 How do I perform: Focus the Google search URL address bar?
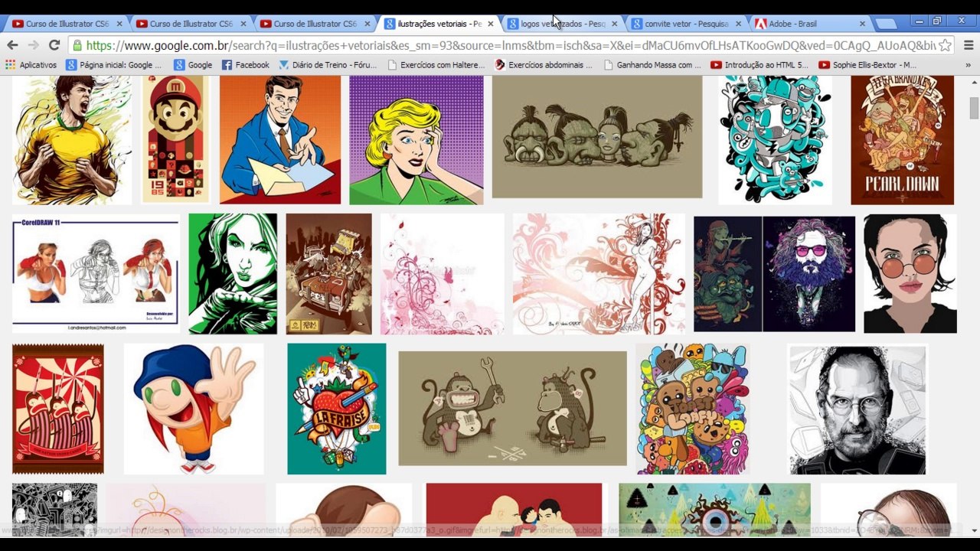510,45
